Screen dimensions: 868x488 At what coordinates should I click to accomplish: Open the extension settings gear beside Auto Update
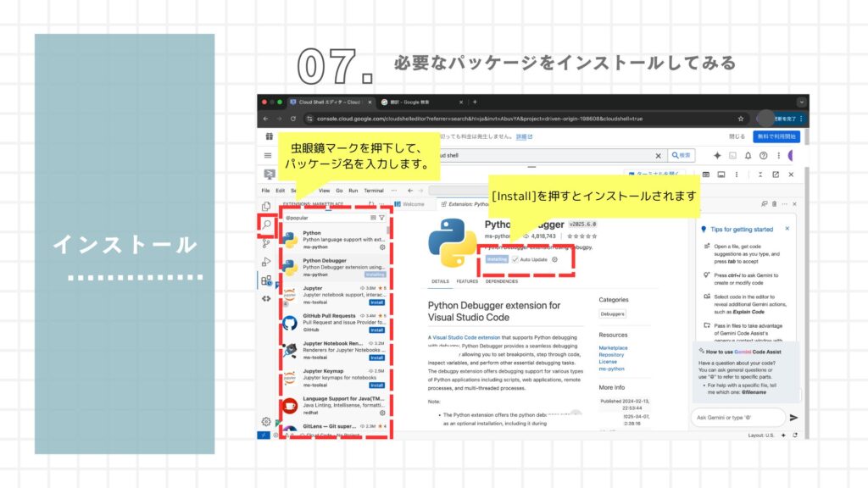(554, 259)
